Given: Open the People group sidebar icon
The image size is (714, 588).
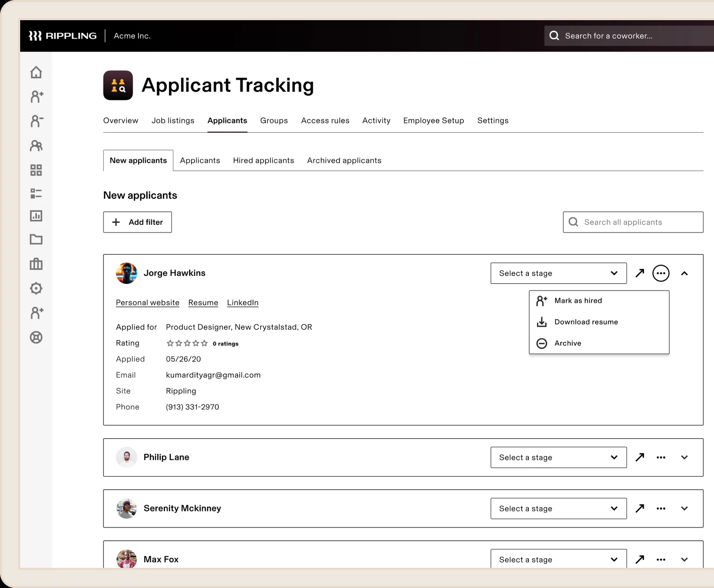Looking at the screenshot, I should click(x=36, y=146).
